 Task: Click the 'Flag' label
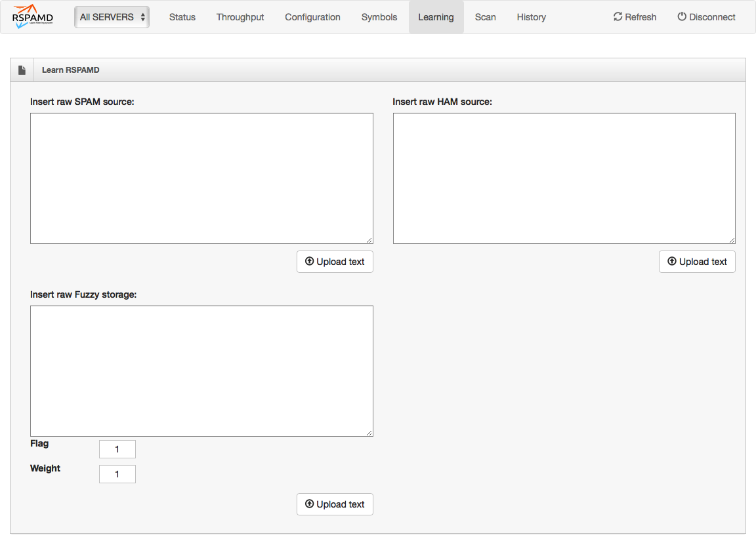tap(39, 443)
